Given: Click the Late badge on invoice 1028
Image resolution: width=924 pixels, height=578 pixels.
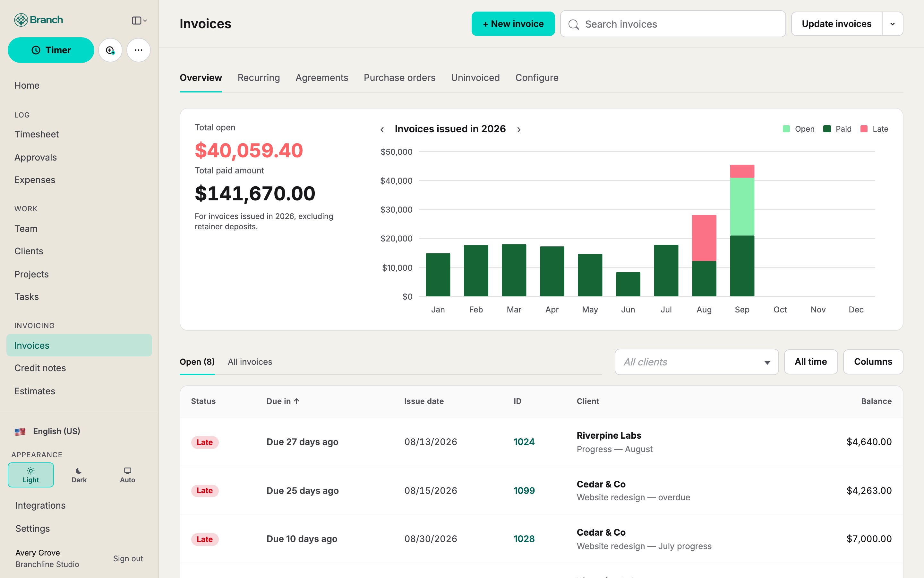Looking at the screenshot, I should [x=205, y=539].
